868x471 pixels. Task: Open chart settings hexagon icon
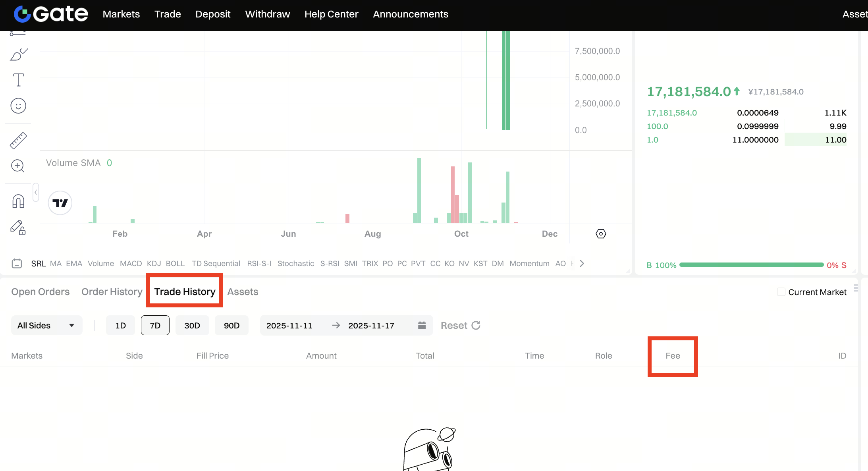point(601,234)
